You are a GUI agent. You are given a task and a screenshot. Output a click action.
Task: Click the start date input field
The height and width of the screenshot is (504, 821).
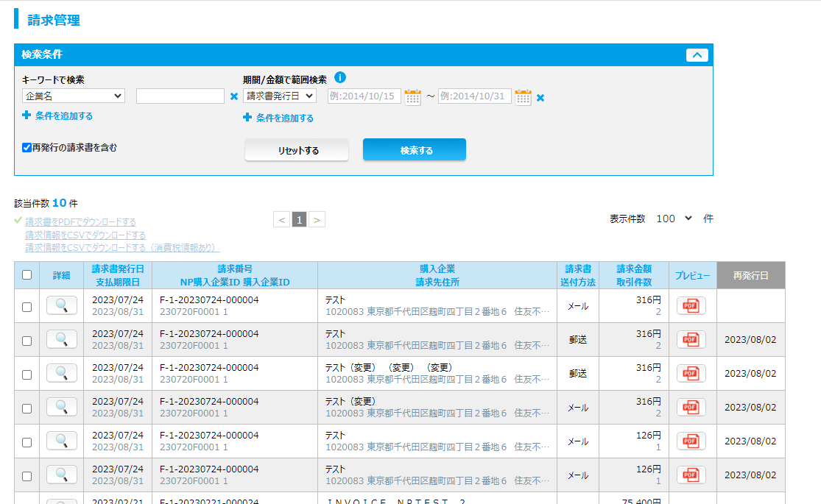364,96
